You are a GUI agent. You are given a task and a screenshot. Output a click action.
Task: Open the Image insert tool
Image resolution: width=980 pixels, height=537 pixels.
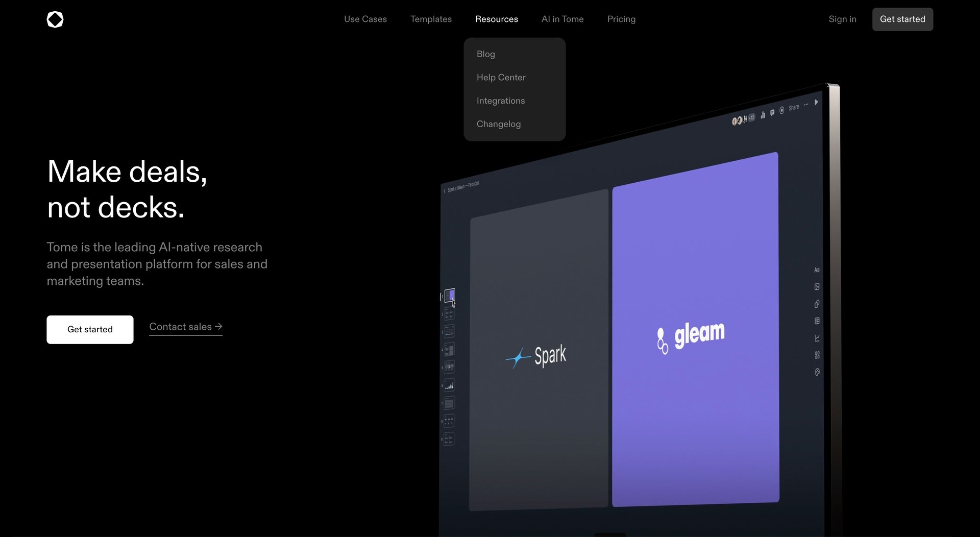[817, 287]
